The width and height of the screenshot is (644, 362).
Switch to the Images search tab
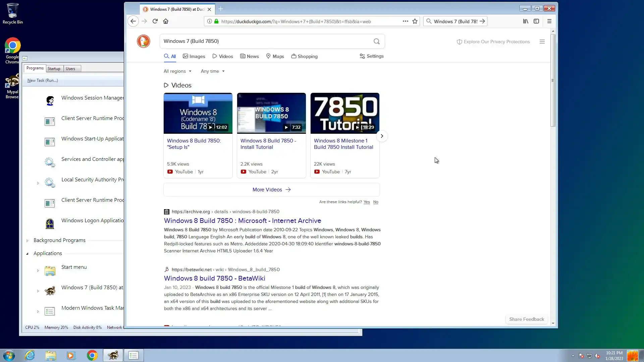tap(194, 56)
